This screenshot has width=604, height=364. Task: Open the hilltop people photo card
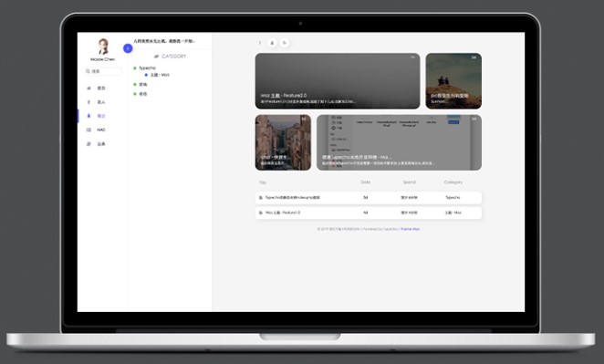point(453,81)
